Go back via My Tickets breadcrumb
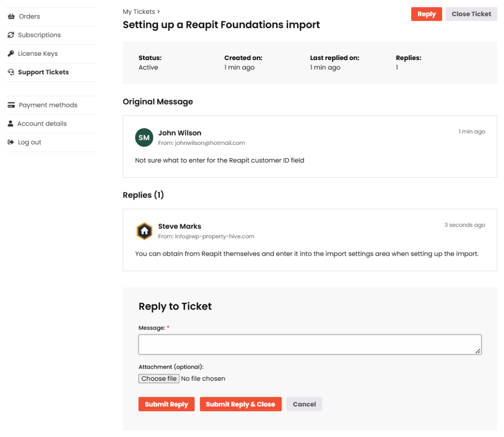Screen dimensions: 504x437 tap(139, 12)
